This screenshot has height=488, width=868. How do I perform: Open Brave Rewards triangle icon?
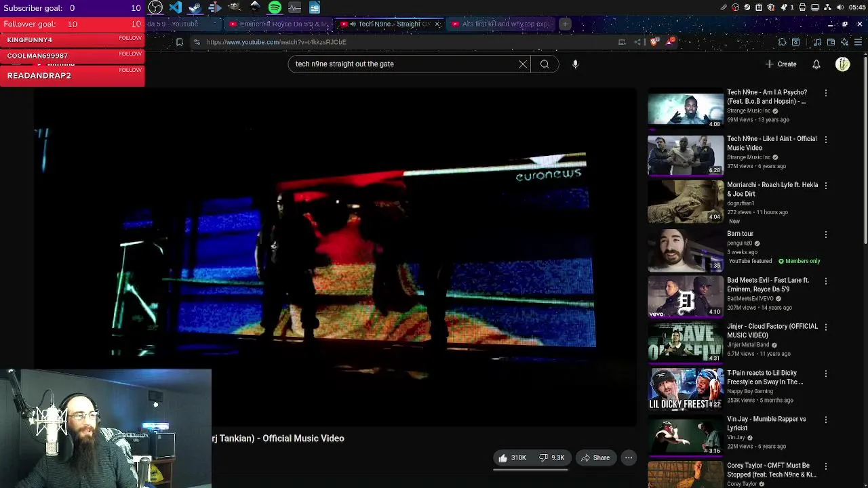(671, 41)
